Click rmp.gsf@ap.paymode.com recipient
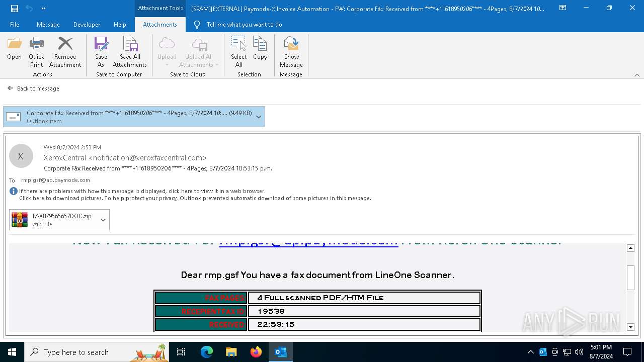 coord(55,180)
